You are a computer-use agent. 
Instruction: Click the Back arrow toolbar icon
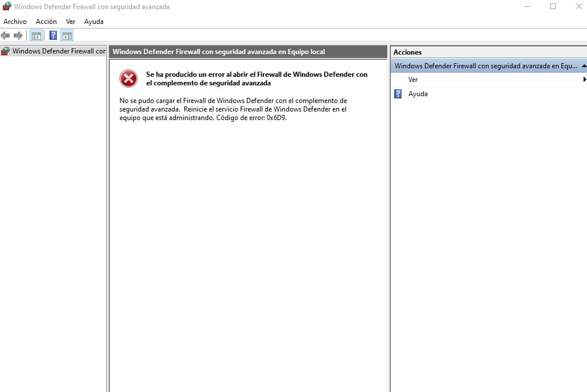point(5,36)
